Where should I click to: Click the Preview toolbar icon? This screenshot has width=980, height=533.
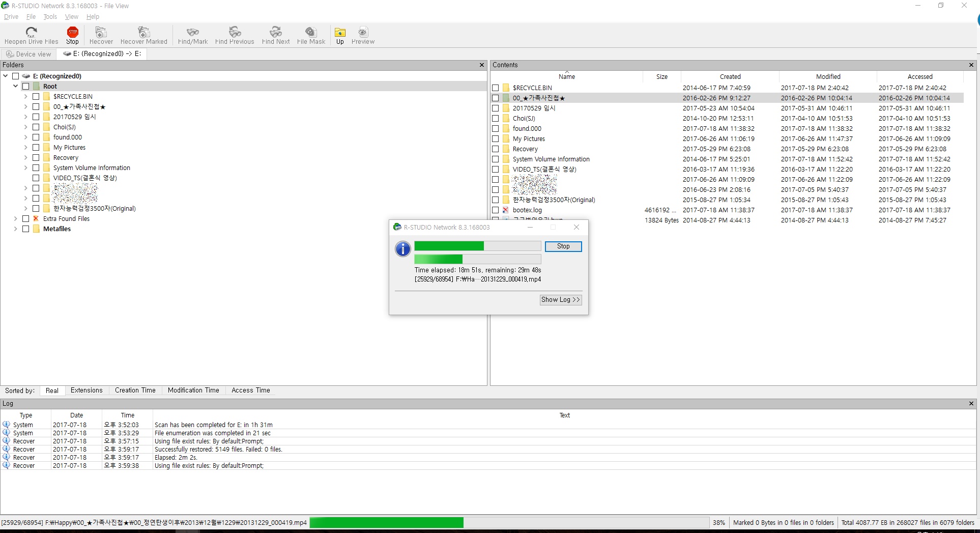tap(363, 32)
